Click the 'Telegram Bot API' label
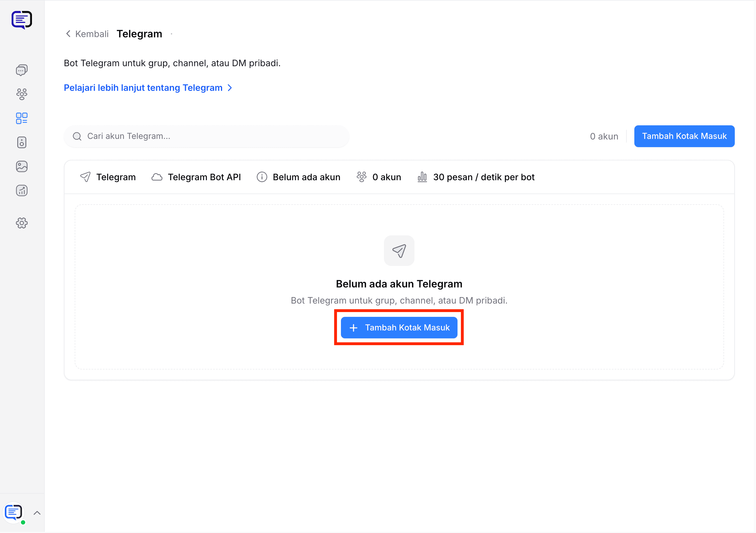 point(205,177)
